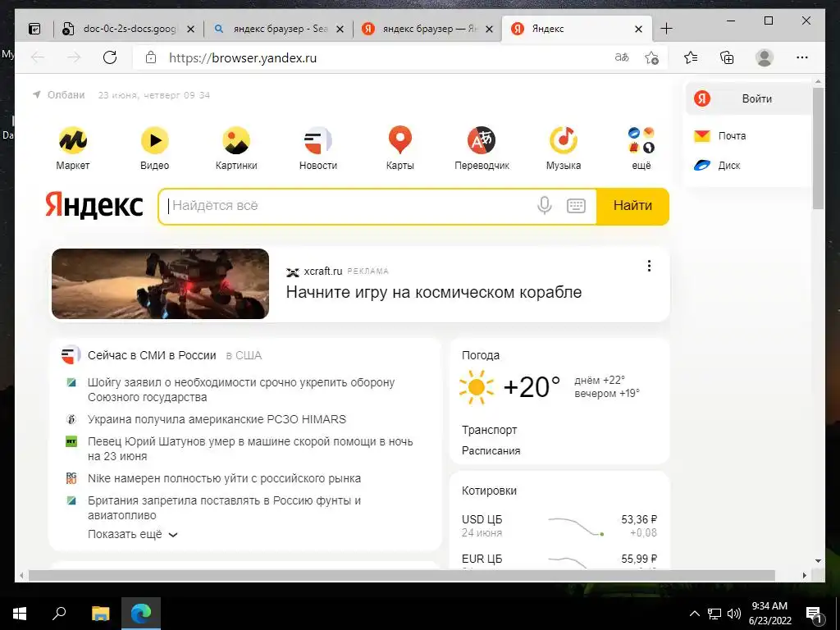Click the horizontal page scrollbar
Viewport: 840px width, 630px height.
[x=402, y=575]
